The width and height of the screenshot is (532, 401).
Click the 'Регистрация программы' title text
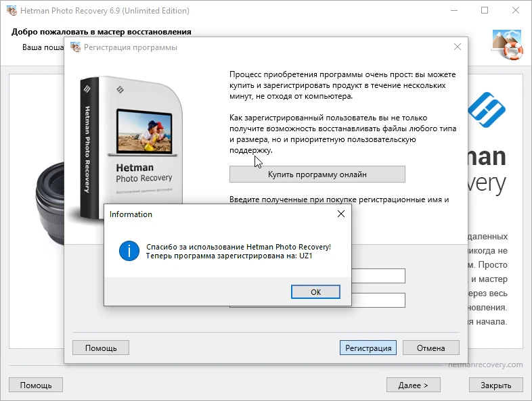pyautogui.click(x=130, y=47)
